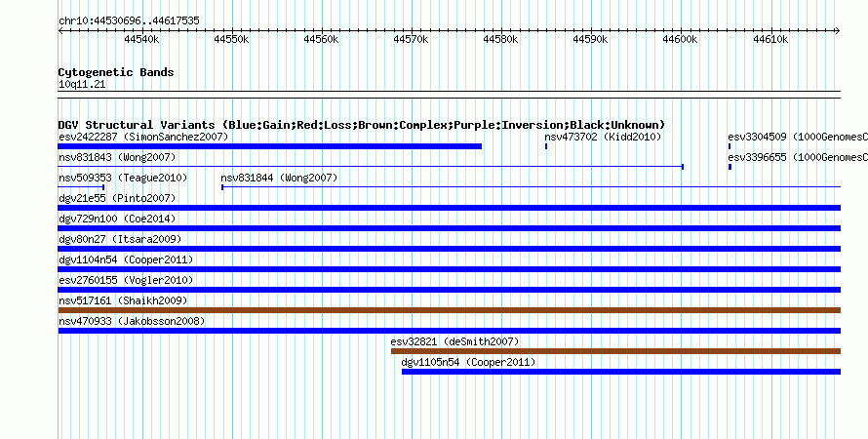
Task: Click dgv21e55 (Pinto2007) variant label
Action: click(x=117, y=198)
